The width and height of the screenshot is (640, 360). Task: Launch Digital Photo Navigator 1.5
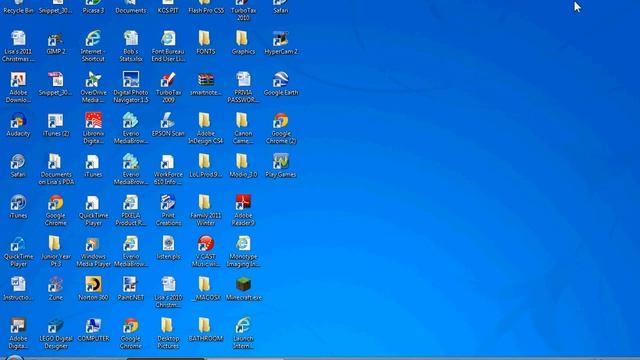[x=131, y=87]
